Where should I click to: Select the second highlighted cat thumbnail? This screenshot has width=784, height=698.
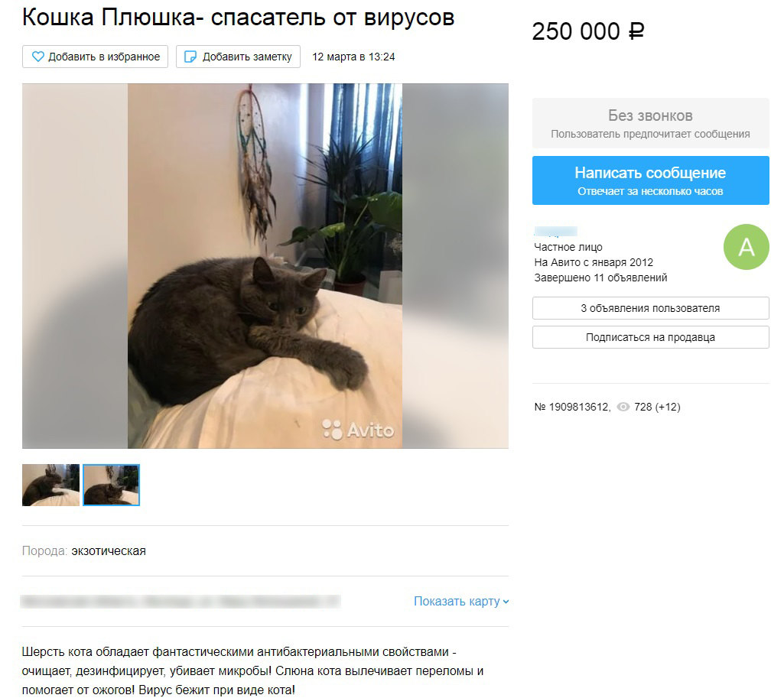(111, 485)
